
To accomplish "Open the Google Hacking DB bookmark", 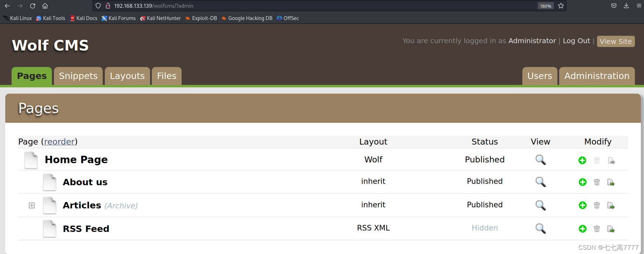I will tap(247, 18).
